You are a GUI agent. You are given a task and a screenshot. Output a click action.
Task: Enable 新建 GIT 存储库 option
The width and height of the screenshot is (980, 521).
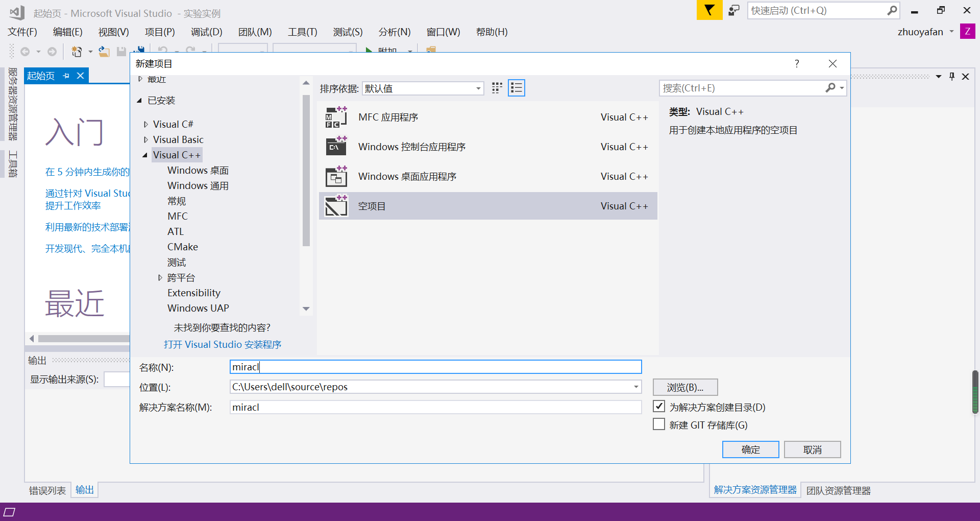(658, 424)
